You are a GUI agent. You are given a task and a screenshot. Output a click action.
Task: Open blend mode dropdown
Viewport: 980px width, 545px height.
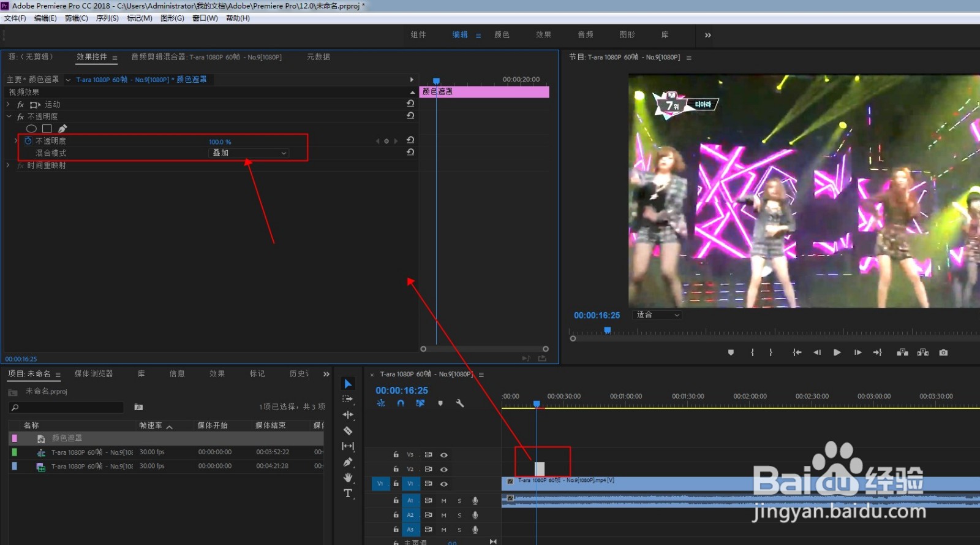(249, 153)
